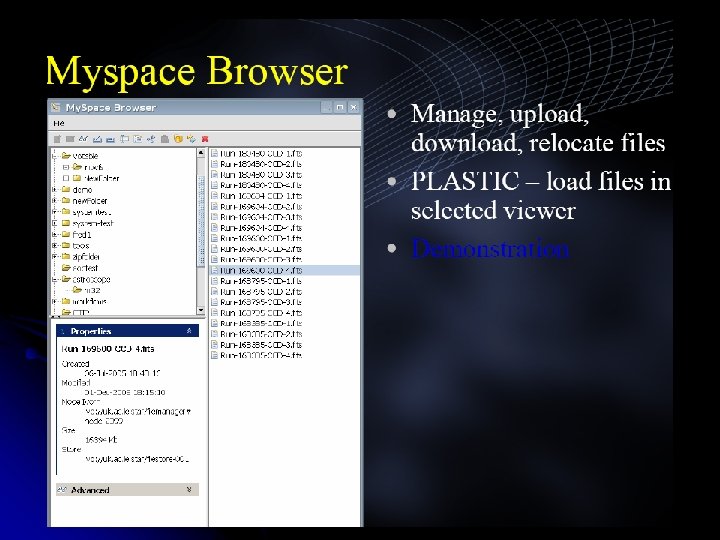Click the red X delete toolbar icon
Image resolution: width=720 pixels, height=540 pixels.
(205, 139)
